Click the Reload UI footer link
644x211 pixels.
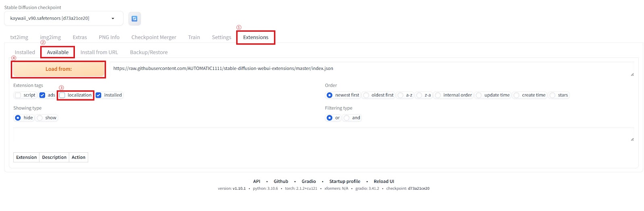384,181
